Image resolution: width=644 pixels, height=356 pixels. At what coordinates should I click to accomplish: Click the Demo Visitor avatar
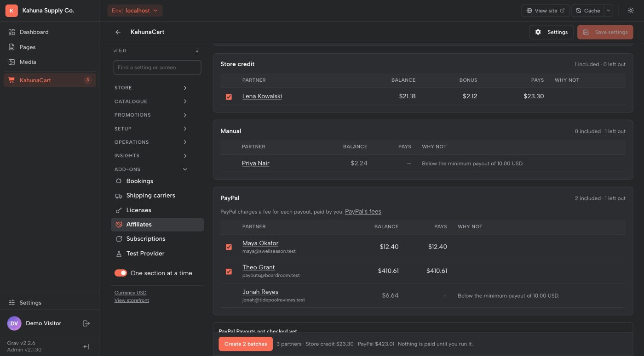coord(14,323)
